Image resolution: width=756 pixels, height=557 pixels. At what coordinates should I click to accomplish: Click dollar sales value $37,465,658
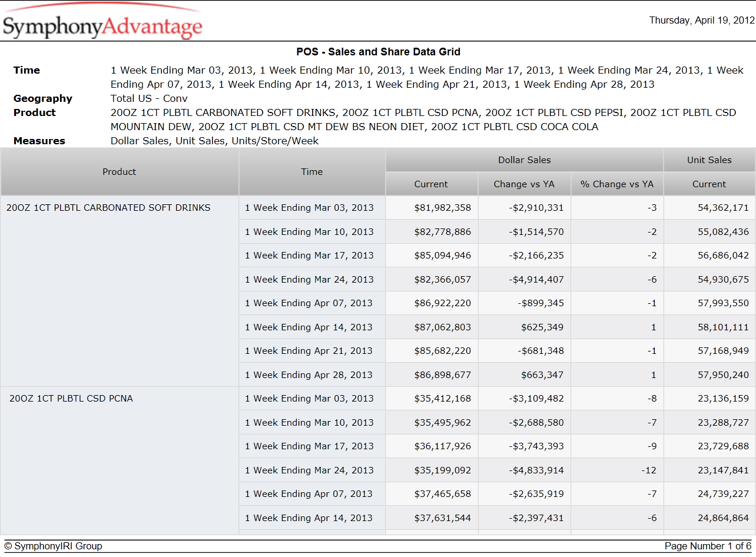(443, 494)
